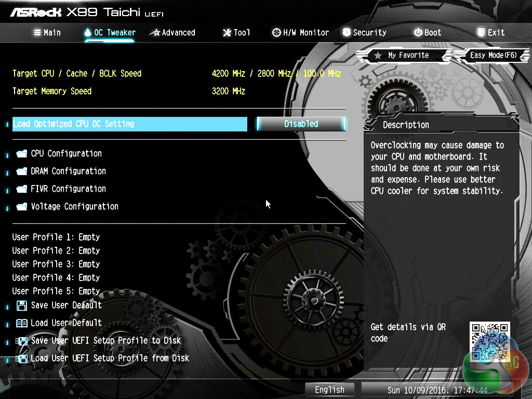Click Target Memory Speed 3200 MHz value

[x=229, y=91]
